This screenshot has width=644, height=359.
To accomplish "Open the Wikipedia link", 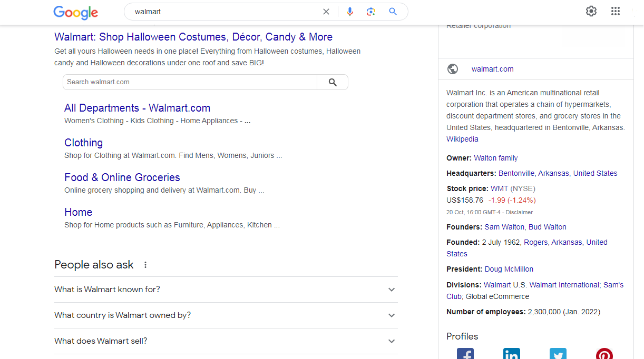I will 462,139.
